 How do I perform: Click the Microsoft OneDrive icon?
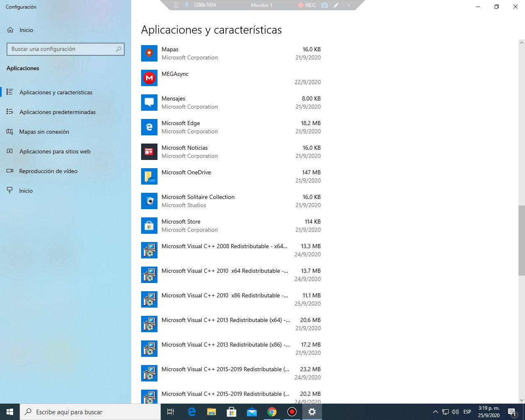pyautogui.click(x=149, y=176)
